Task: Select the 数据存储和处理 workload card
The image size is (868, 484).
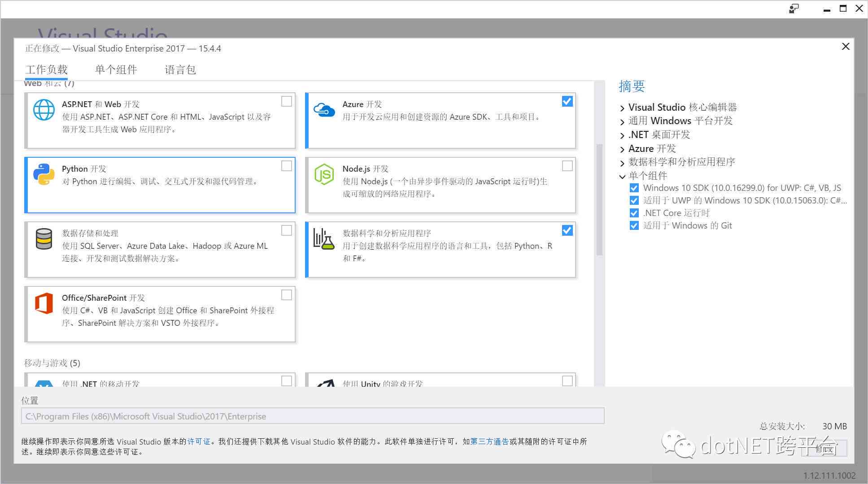Action: (160, 250)
